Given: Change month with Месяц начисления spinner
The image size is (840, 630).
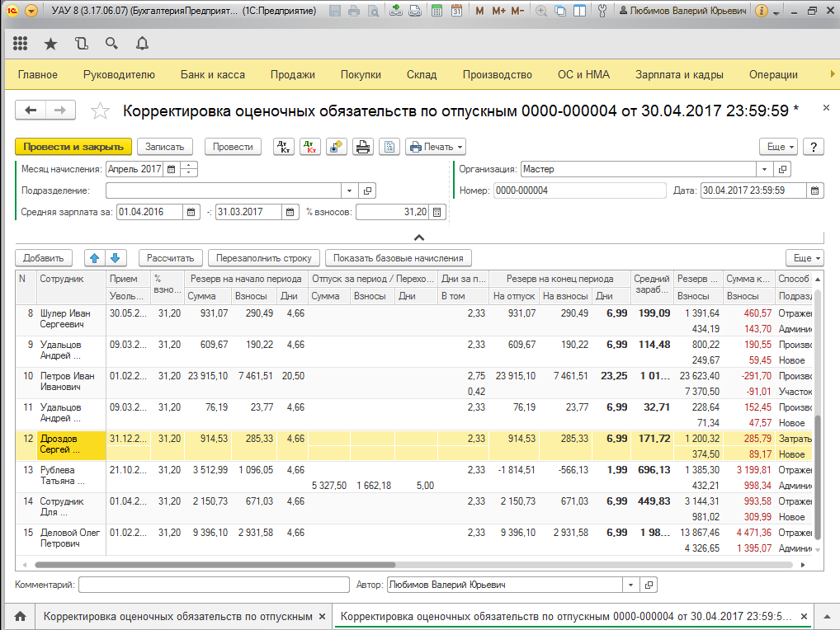Looking at the screenshot, I should [x=189, y=169].
